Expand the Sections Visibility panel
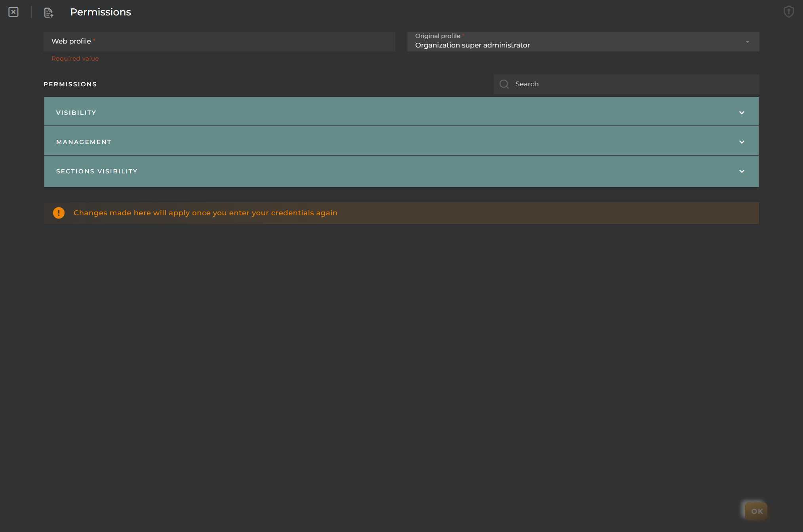803x532 pixels. (401, 171)
